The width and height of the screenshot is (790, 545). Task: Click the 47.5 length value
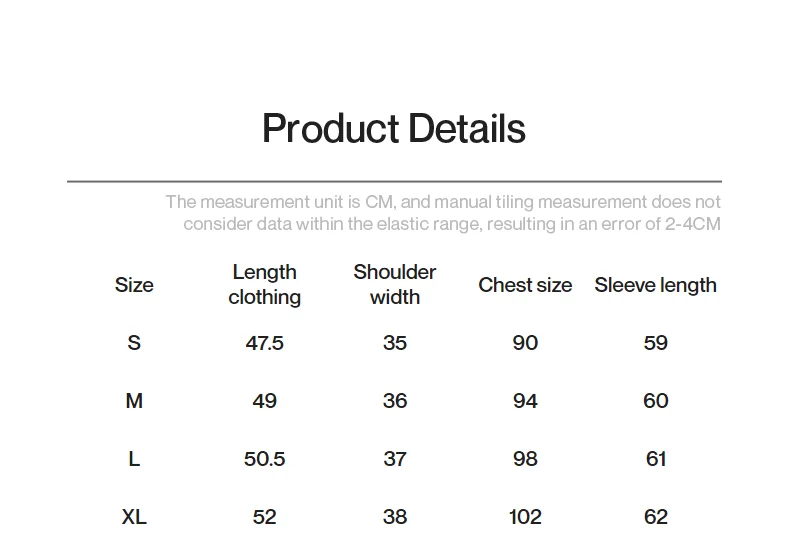coord(265,343)
